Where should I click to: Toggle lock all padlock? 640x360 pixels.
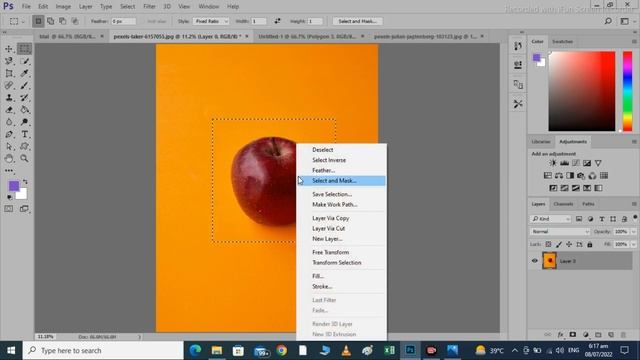pyautogui.click(x=590, y=244)
